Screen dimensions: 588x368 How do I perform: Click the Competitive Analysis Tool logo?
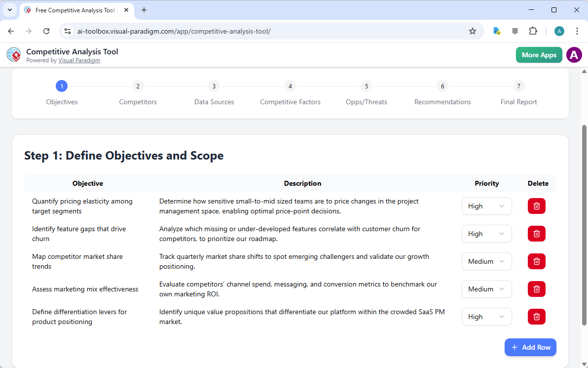[x=13, y=54]
